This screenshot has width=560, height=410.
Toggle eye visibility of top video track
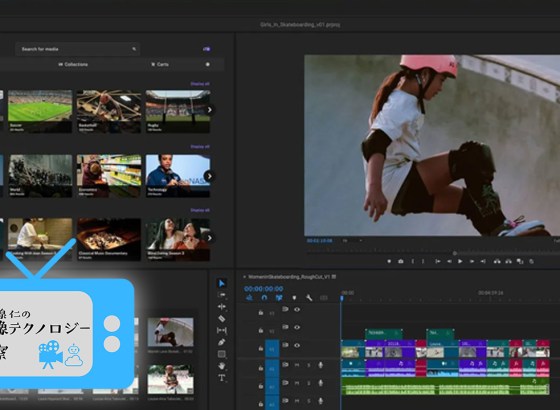(297, 309)
